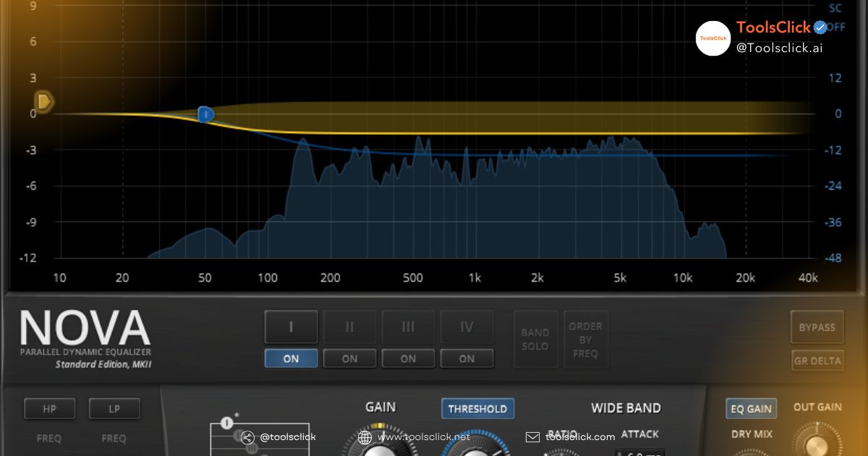Click the envelope icon near toolsclick.com
Screen dimensions: 868x456
[x=532, y=437]
